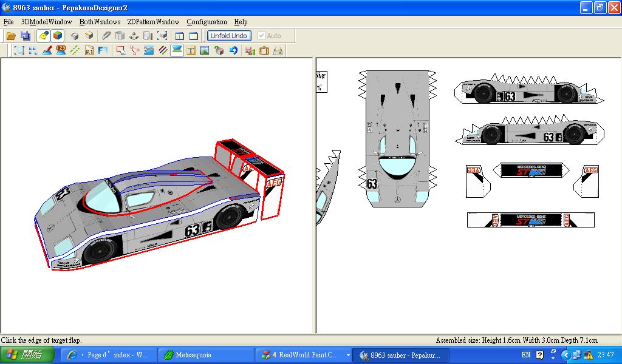Viewport: 622px width, 364px height.
Task: Click the Windows Start button
Action: (27, 354)
